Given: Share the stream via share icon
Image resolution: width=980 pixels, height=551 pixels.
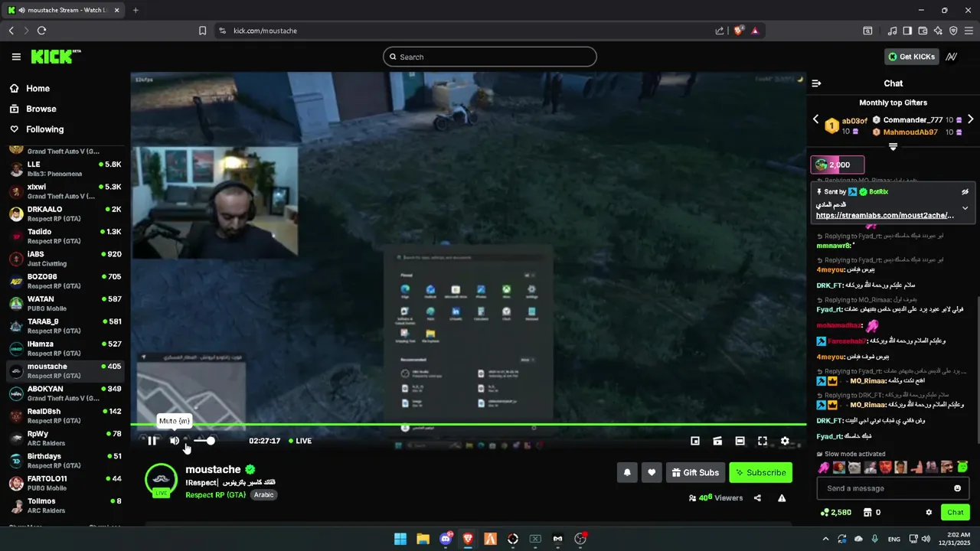Looking at the screenshot, I should 757,498.
